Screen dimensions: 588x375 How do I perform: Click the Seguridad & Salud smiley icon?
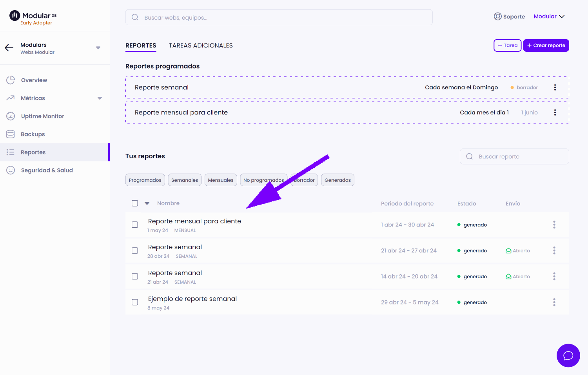tap(11, 170)
